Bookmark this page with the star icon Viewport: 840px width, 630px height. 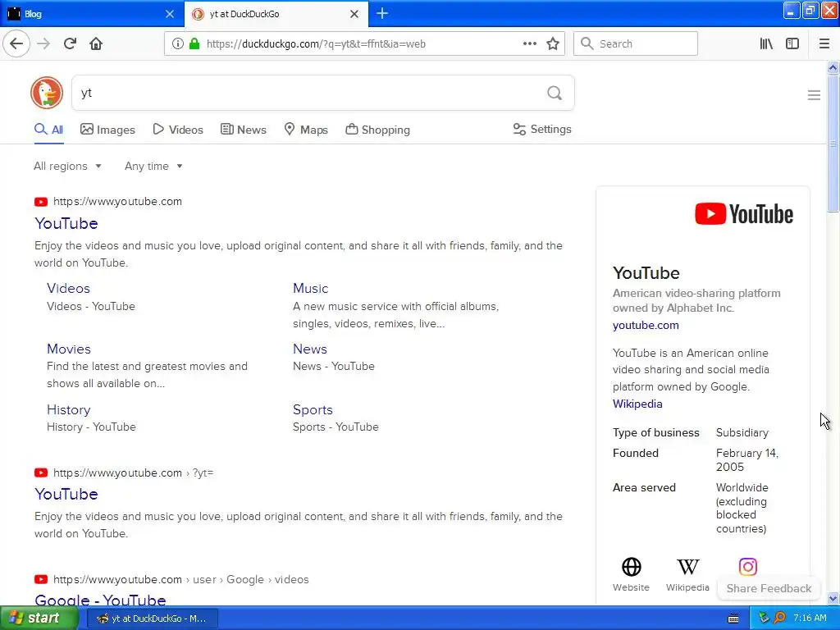[553, 43]
